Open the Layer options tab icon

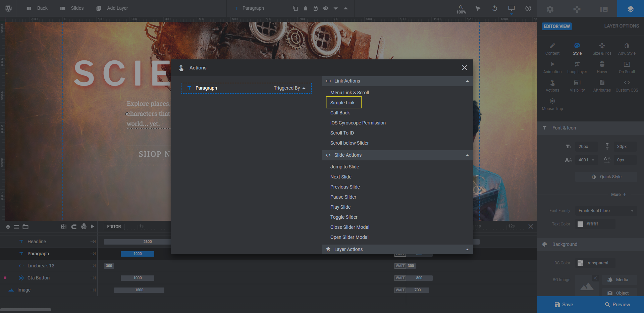coord(631,9)
